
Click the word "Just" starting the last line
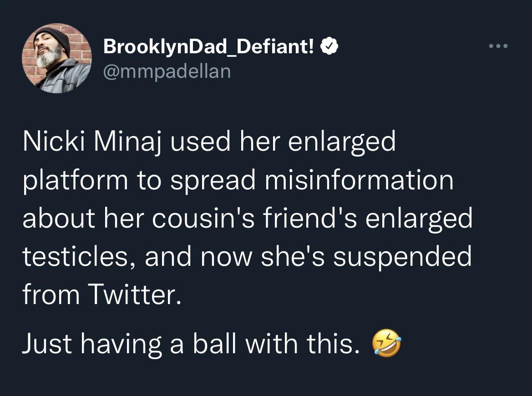pyautogui.click(x=48, y=344)
